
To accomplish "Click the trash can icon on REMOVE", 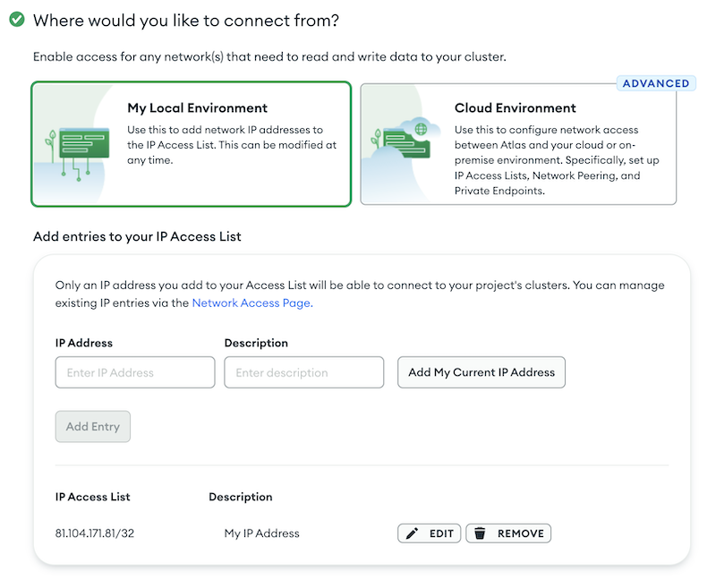I will (x=480, y=533).
